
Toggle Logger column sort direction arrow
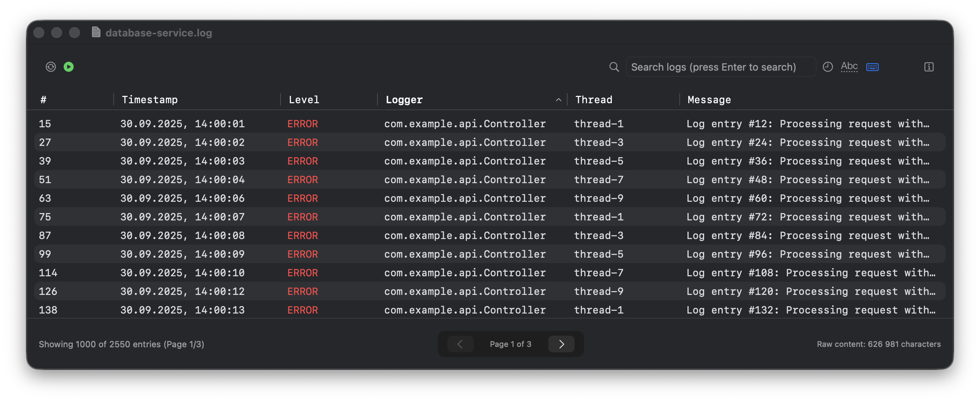(x=558, y=100)
